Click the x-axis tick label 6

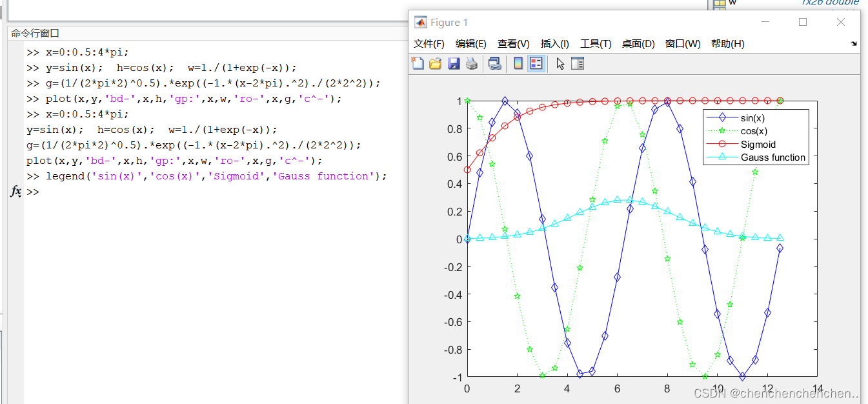click(x=617, y=389)
